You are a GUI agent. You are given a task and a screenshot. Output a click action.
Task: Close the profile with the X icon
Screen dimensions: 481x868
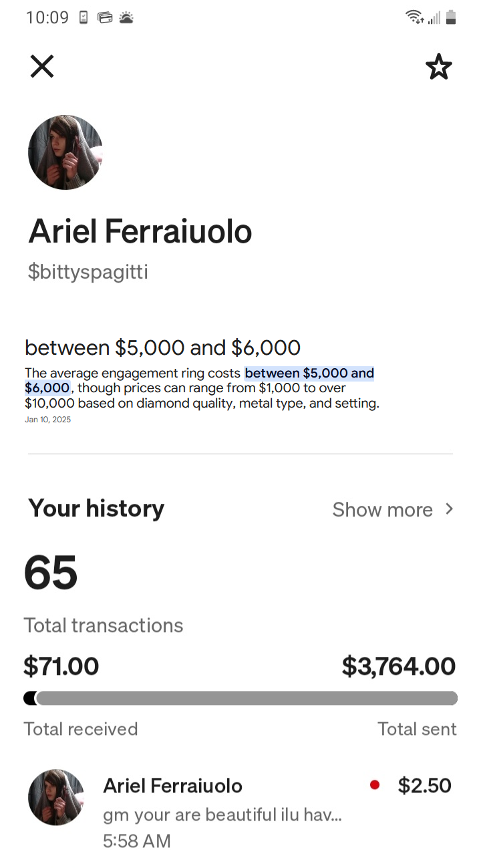pyautogui.click(x=42, y=66)
